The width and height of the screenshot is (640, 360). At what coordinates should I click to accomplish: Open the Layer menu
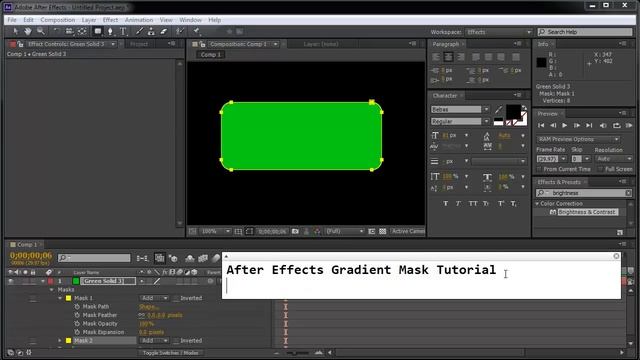coord(89,20)
